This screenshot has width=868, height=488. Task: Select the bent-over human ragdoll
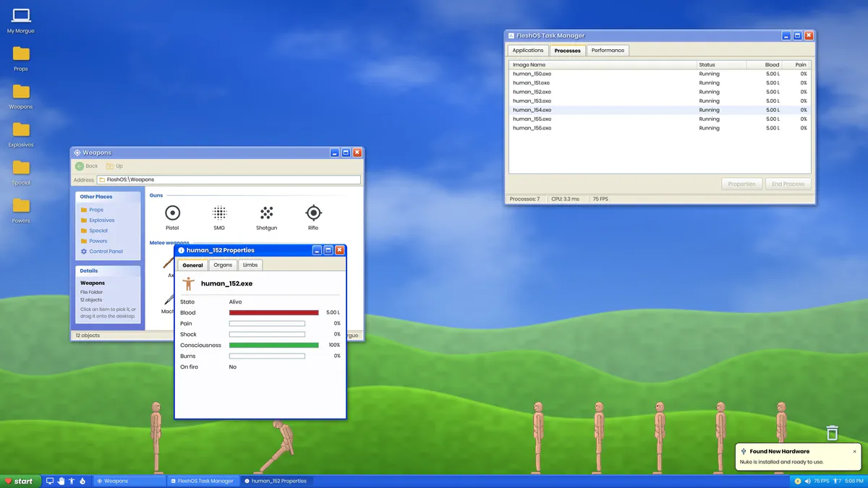278,447
